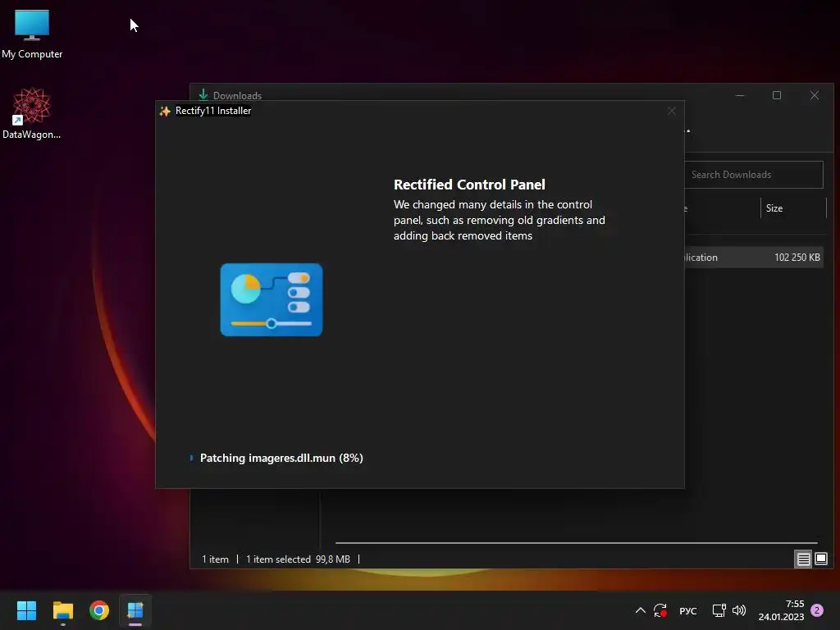Open the My Computer desktop icon
840x630 pixels.
coord(32,34)
